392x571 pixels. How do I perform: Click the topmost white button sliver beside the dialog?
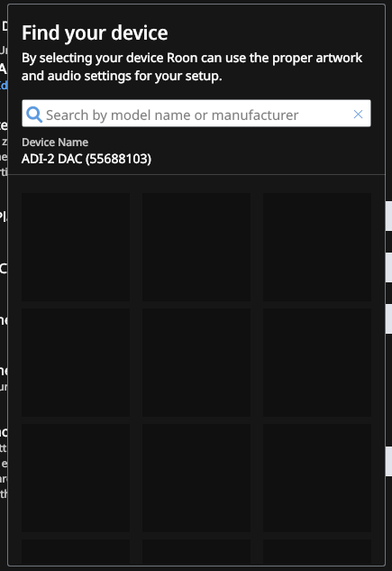point(388,216)
